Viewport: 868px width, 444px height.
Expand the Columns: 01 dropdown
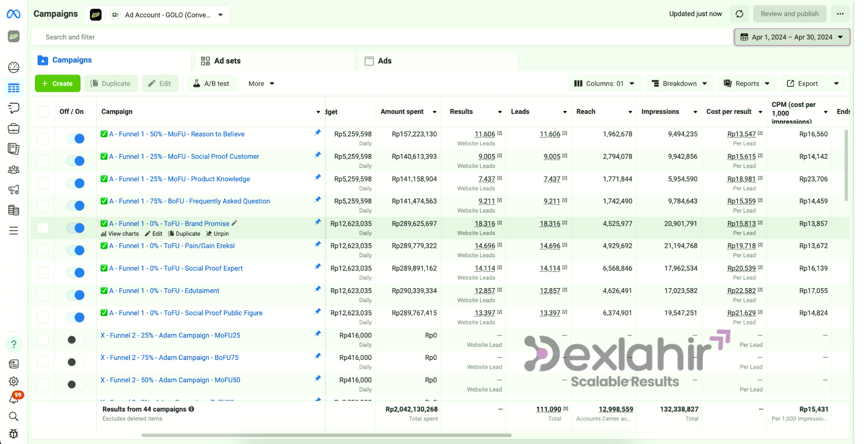604,83
